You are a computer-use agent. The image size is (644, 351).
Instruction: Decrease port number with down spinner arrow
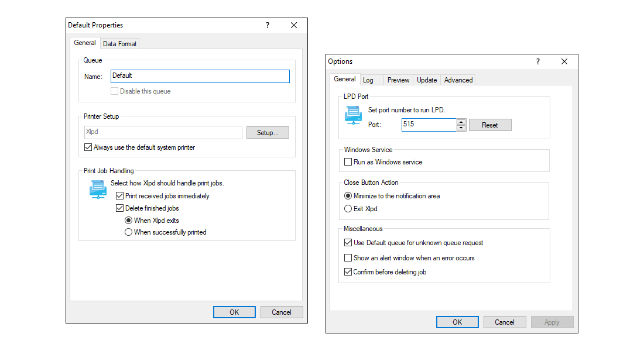click(x=461, y=128)
